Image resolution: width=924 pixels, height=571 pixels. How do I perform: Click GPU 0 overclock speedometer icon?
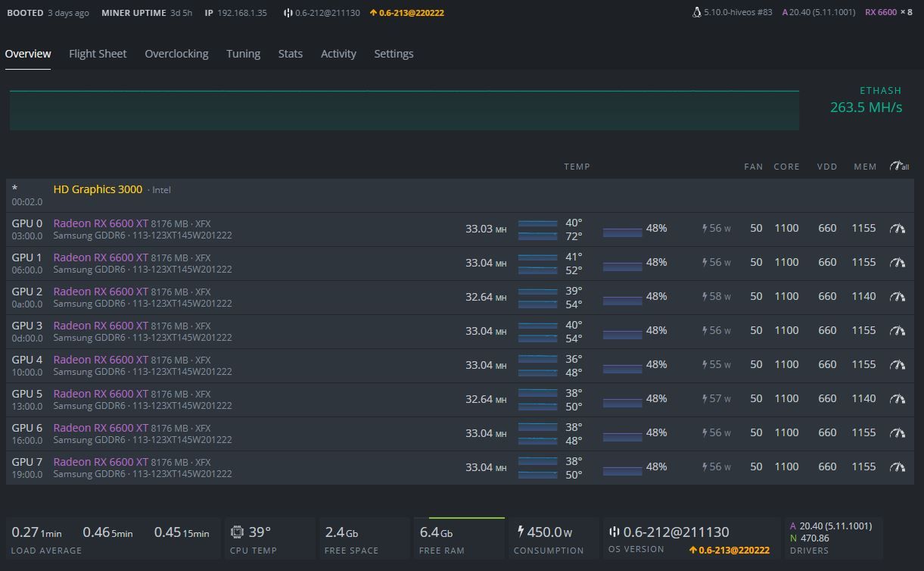[x=898, y=229]
